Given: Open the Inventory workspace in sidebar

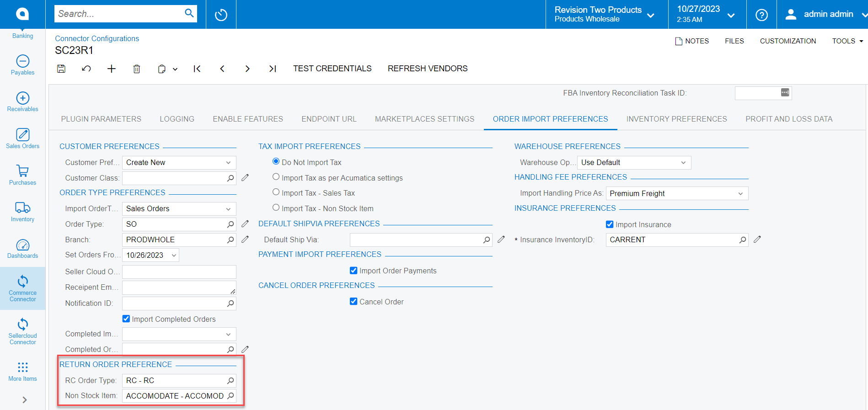Looking at the screenshot, I should point(22,212).
